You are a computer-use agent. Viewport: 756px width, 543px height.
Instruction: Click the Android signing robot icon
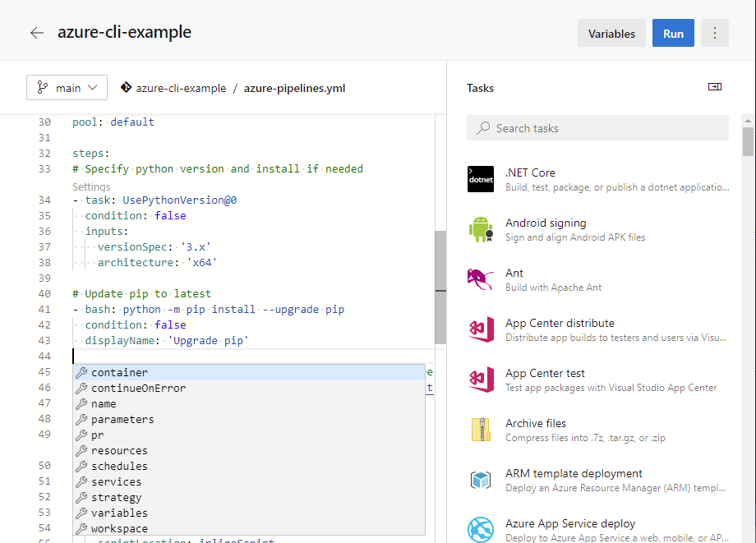pyautogui.click(x=481, y=229)
